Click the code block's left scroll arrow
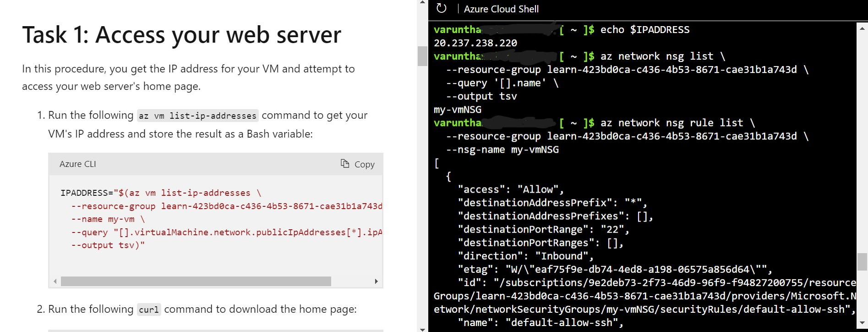 click(55, 281)
